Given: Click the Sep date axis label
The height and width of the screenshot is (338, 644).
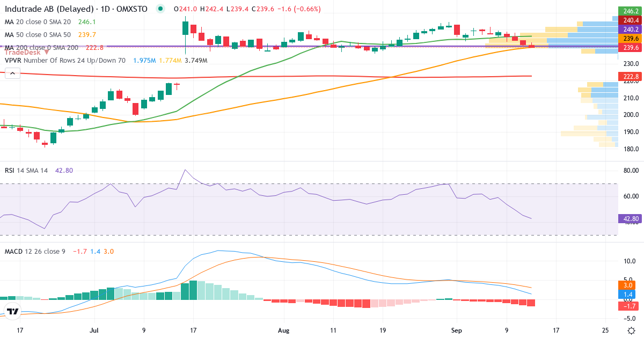Looking at the screenshot, I should [456, 330].
